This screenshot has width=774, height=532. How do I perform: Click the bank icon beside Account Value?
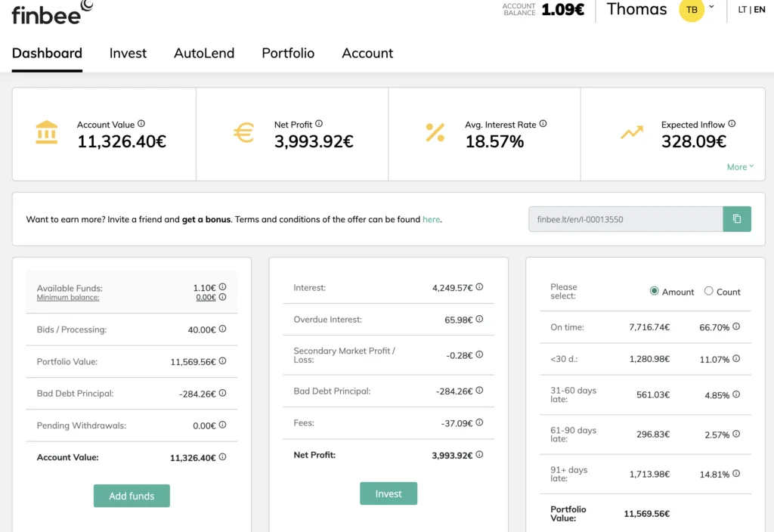click(x=45, y=133)
